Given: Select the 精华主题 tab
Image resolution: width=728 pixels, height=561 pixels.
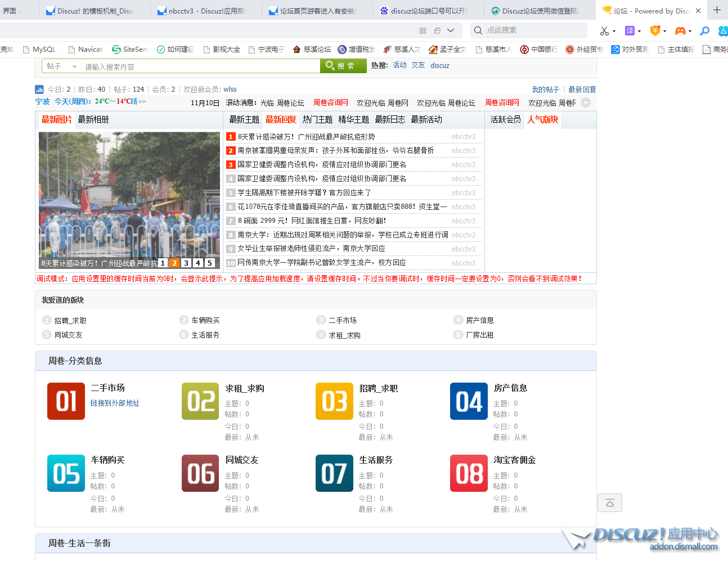Looking at the screenshot, I should (354, 119).
